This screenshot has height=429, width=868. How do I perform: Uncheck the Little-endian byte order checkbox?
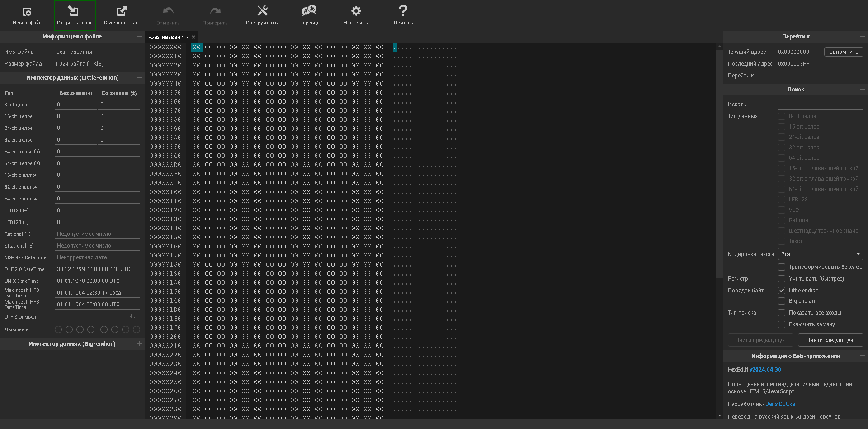pyautogui.click(x=782, y=291)
